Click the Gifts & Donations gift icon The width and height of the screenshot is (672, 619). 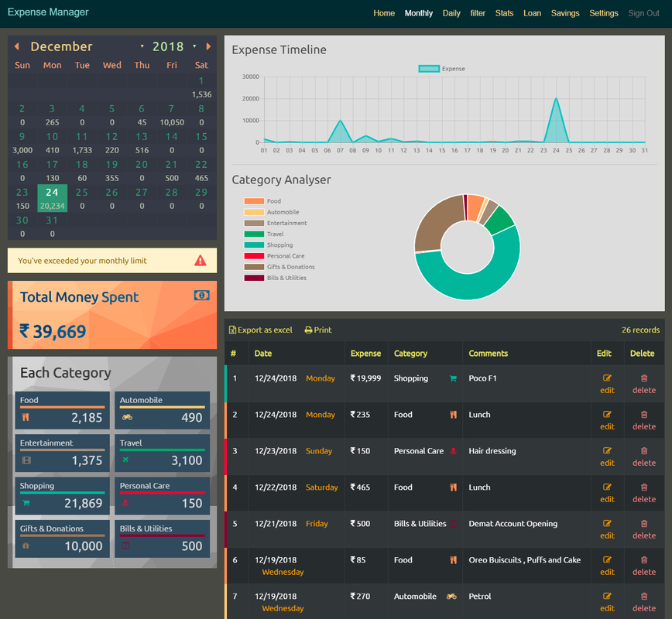pyautogui.click(x=26, y=545)
